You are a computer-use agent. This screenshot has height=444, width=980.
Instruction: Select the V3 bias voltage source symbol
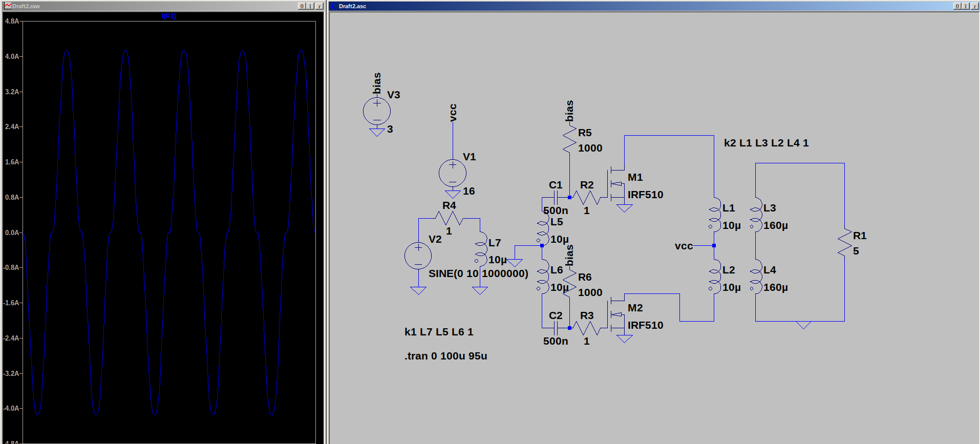coord(377,111)
